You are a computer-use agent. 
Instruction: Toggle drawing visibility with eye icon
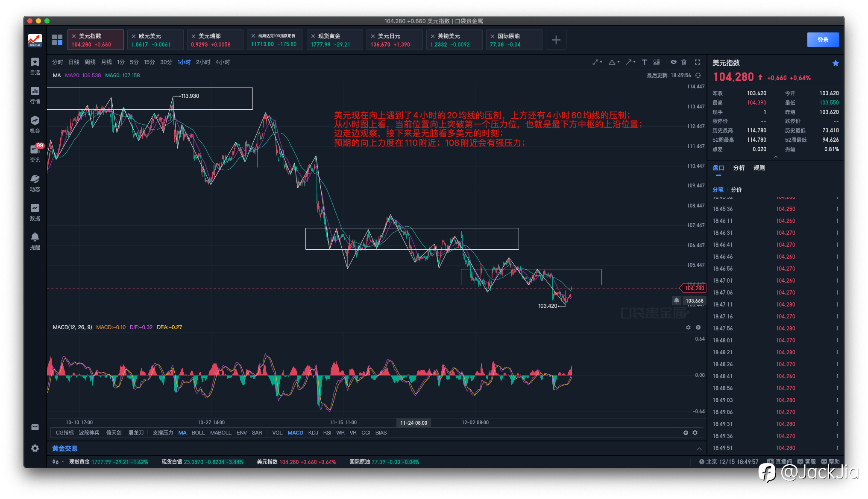(674, 62)
